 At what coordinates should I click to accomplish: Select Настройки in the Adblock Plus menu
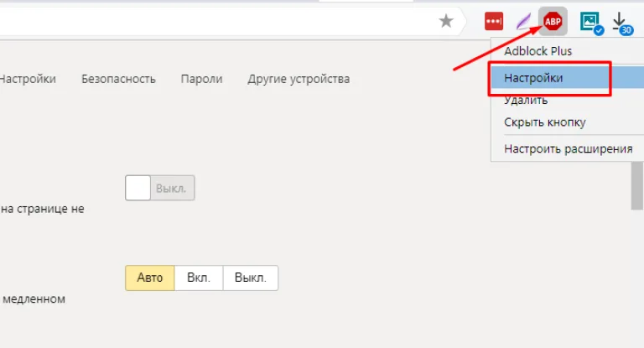(x=568, y=78)
